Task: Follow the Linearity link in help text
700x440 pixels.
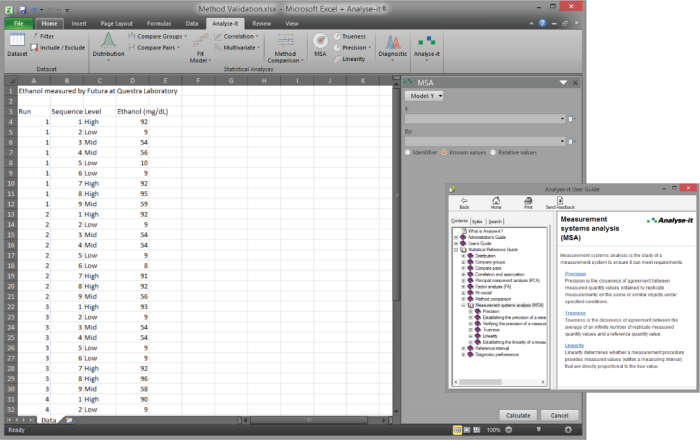Action: (574, 345)
